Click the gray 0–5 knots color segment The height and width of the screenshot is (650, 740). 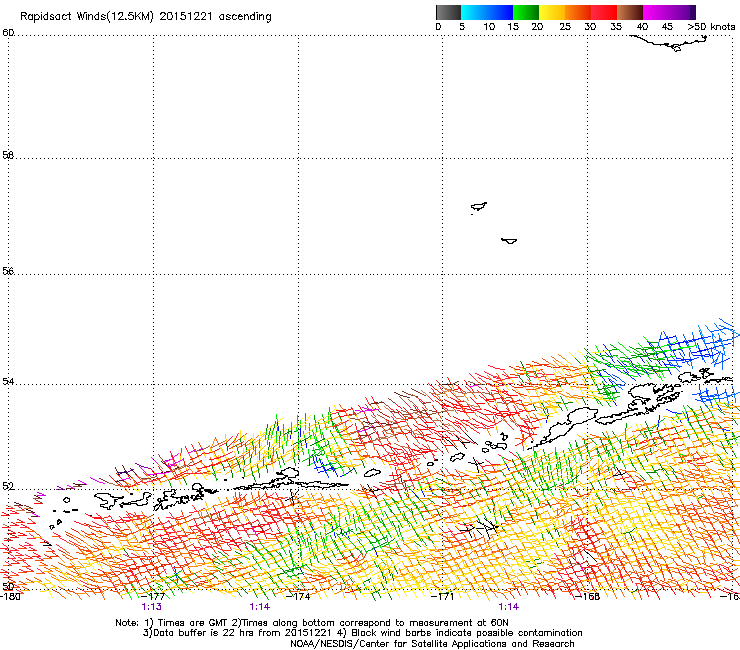click(x=448, y=12)
